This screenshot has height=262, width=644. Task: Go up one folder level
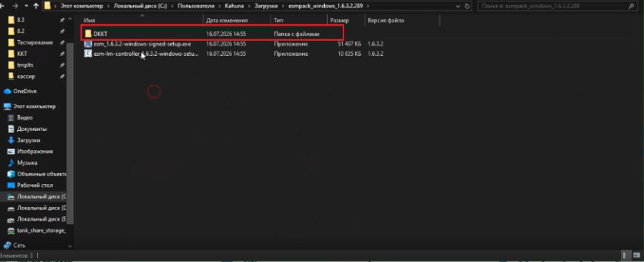(36, 6)
